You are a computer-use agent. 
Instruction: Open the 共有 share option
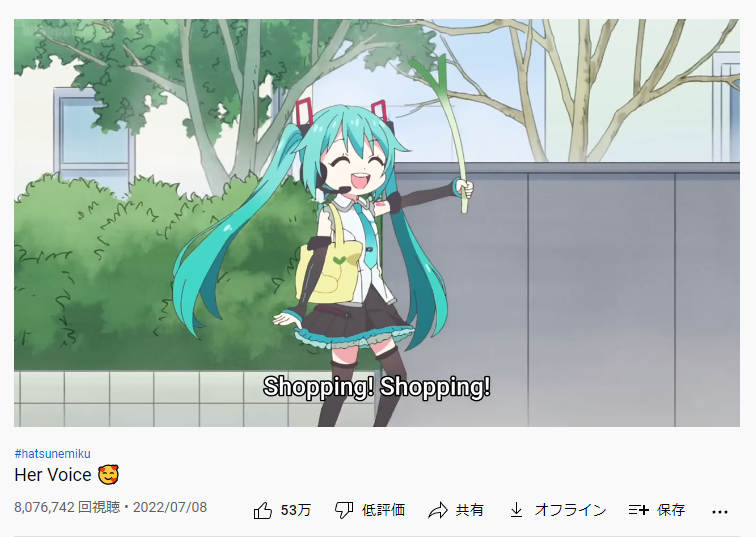point(470,510)
